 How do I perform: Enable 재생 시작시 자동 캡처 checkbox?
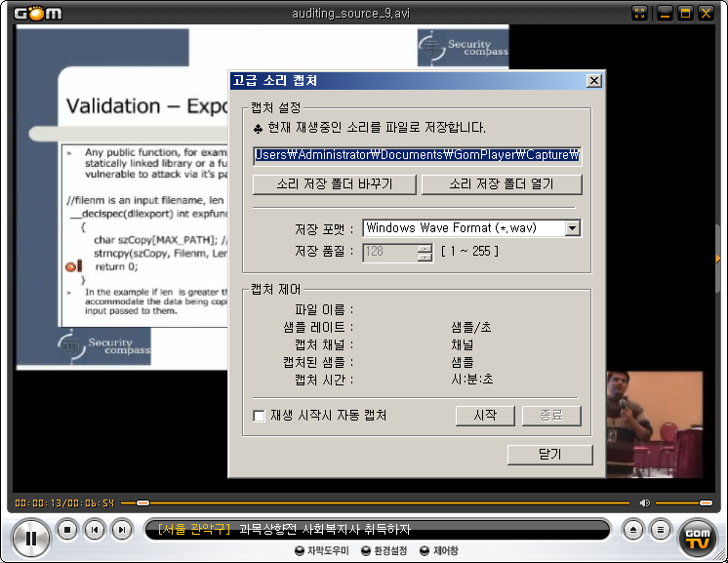pos(260,416)
